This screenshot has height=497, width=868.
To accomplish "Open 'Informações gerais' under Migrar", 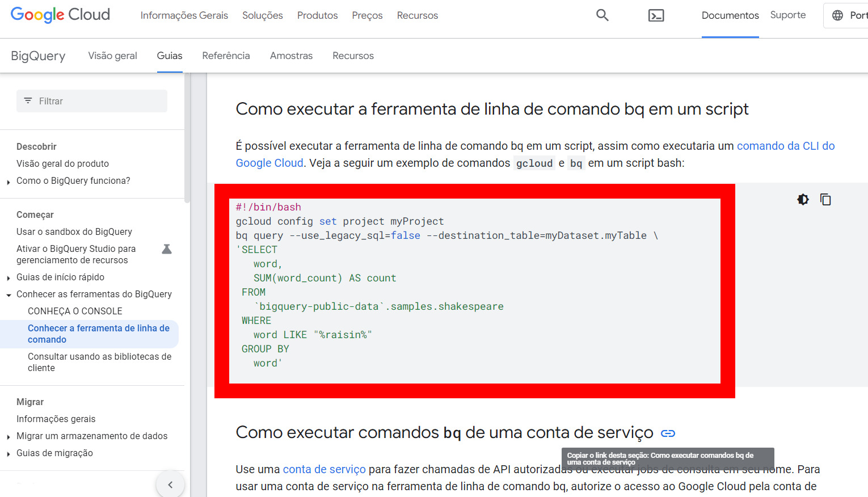I will pyautogui.click(x=56, y=419).
